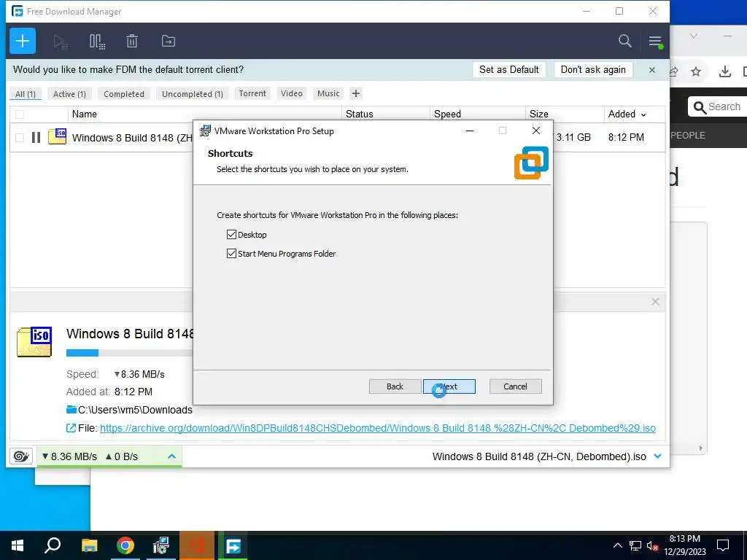
Task: Tick the select-all checkbox in header
Action: click(20, 114)
